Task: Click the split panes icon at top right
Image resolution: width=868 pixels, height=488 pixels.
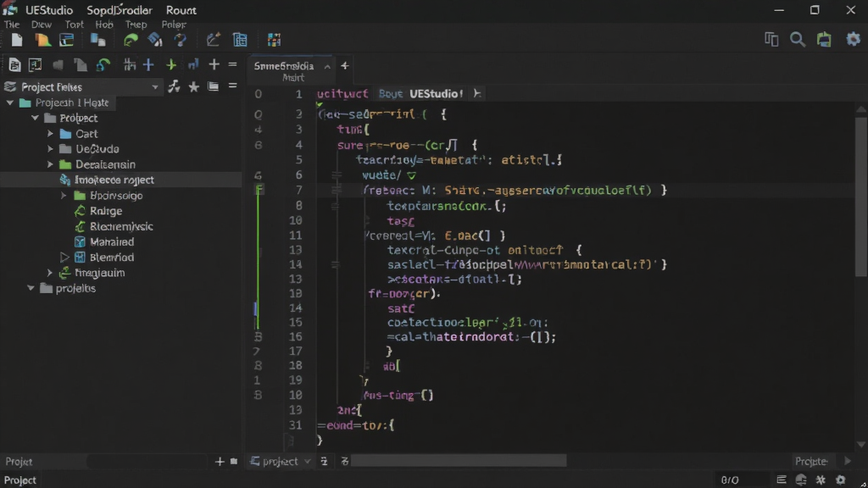Action: pos(771,39)
